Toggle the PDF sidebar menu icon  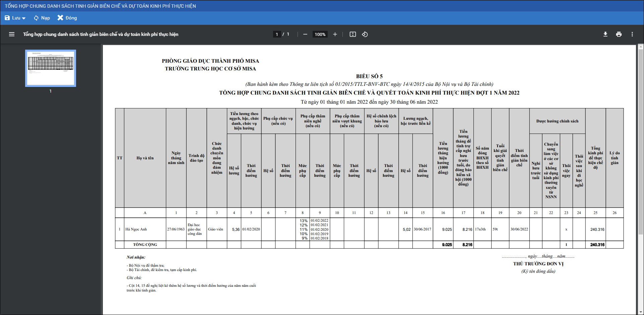pos(12,34)
